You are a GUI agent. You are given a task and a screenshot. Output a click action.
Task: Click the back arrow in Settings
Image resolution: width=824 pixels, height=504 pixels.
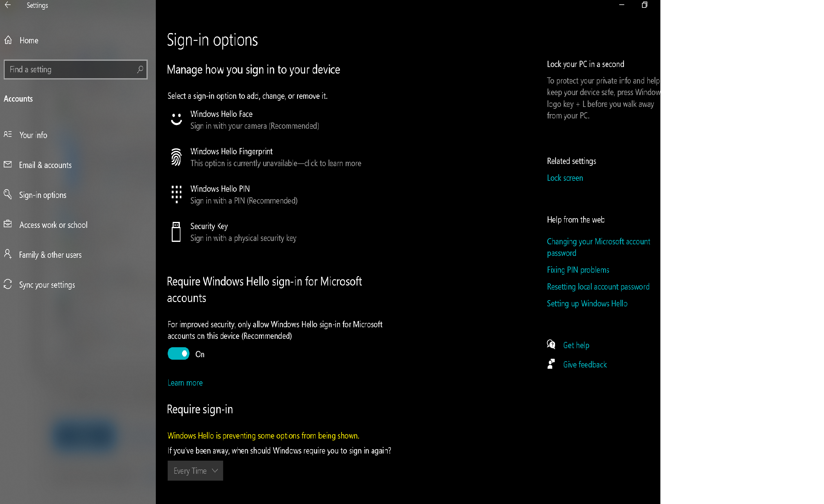8,5
